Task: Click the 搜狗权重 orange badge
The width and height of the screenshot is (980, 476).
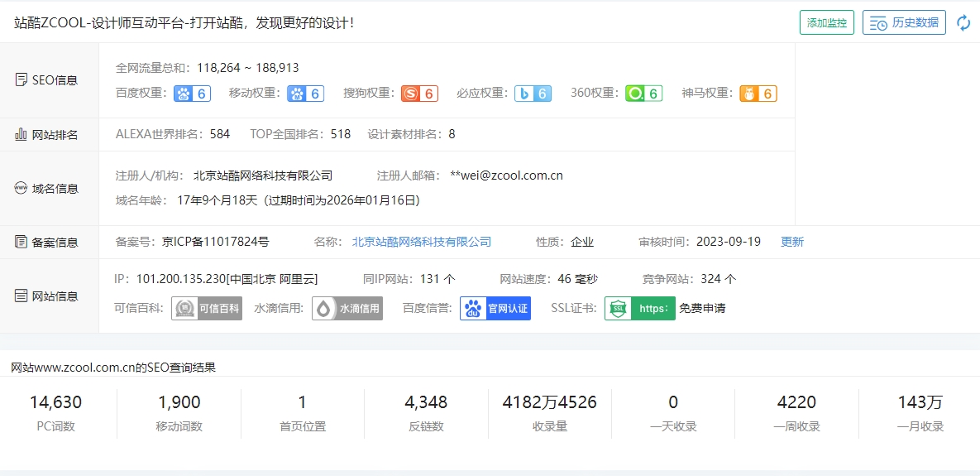Action: point(419,94)
